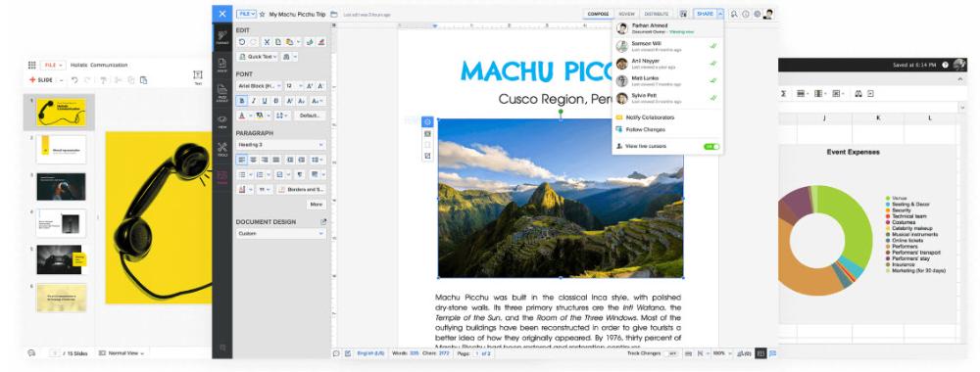The image size is (980, 372).
Task: Select the Format tab in the sidebar
Action: tap(222, 37)
